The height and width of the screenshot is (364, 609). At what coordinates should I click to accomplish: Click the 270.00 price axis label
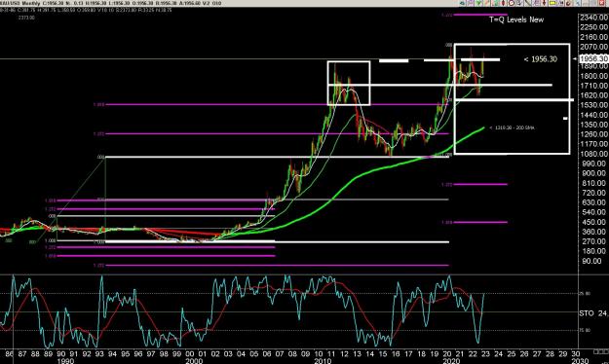tap(594, 241)
